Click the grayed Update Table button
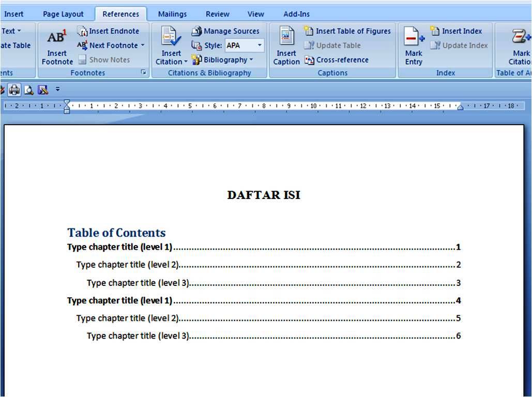The width and height of the screenshot is (532, 397). point(332,45)
